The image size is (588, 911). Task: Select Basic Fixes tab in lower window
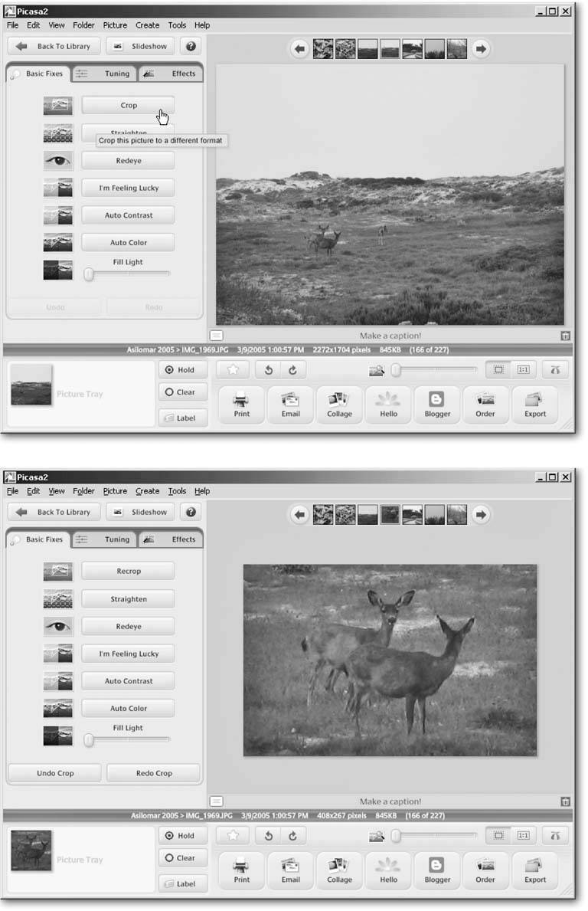point(38,539)
